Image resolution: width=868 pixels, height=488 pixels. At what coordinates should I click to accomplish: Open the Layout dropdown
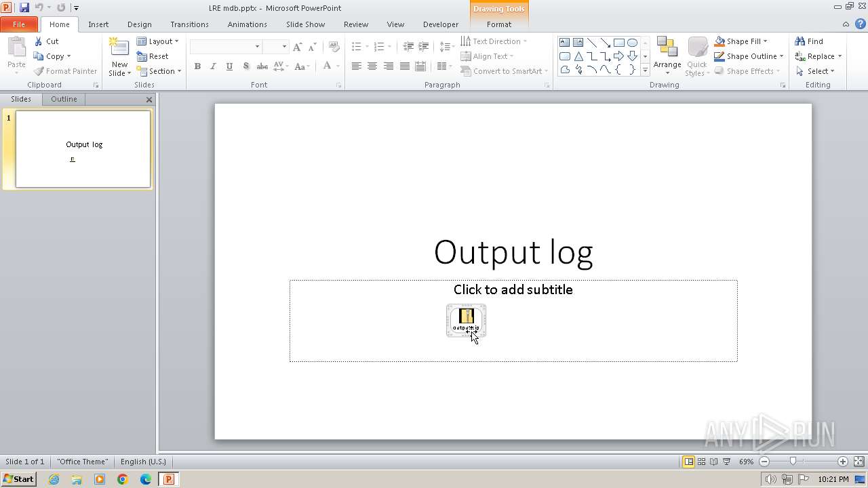(x=157, y=41)
